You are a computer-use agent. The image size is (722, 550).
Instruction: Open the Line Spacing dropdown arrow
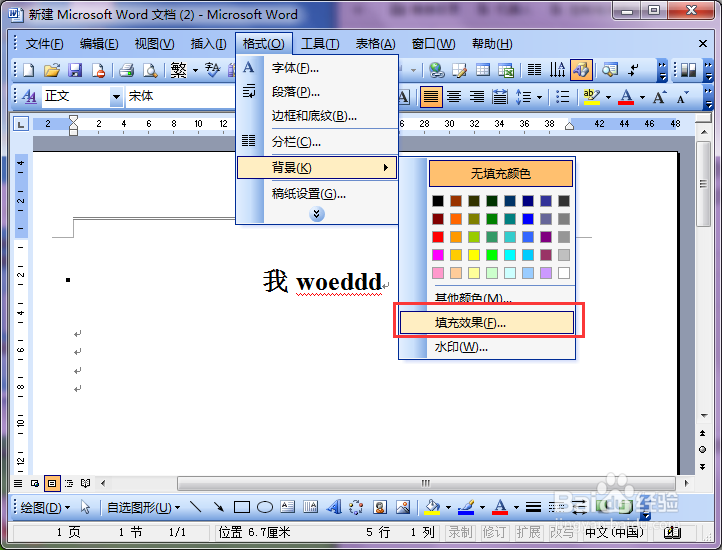(x=540, y=97)
